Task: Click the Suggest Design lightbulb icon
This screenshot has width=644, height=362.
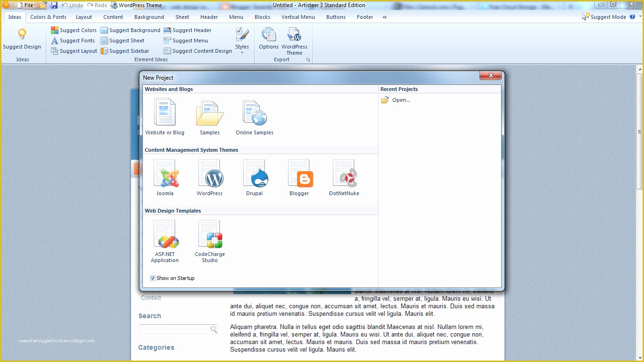Action: (x=22, y=34)
